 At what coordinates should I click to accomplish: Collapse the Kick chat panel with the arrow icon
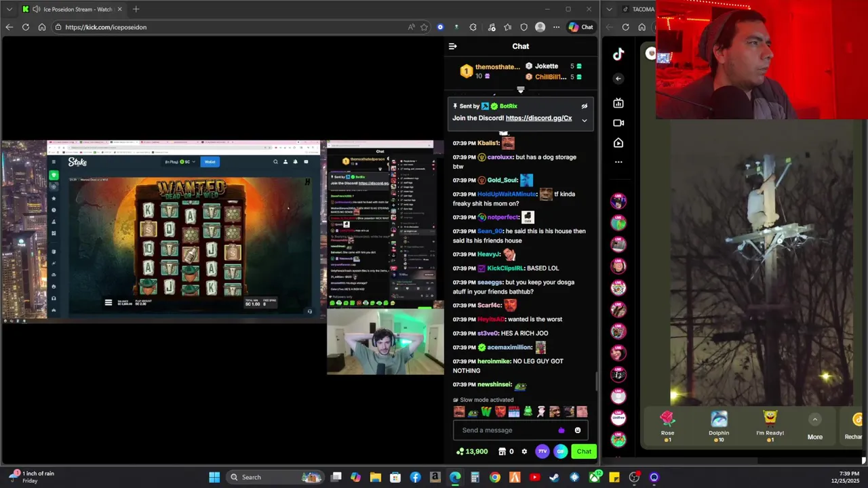[x=452, y=46]
